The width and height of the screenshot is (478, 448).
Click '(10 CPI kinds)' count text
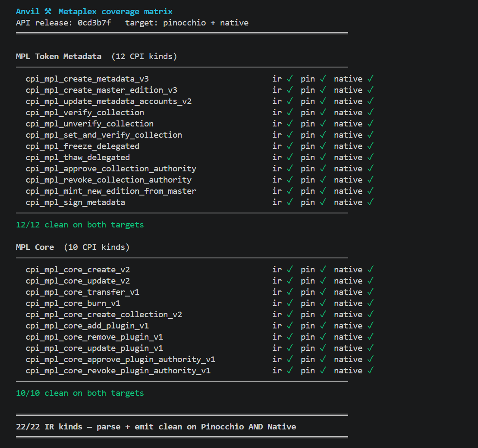pyautogui.click(x=97, y=247)
